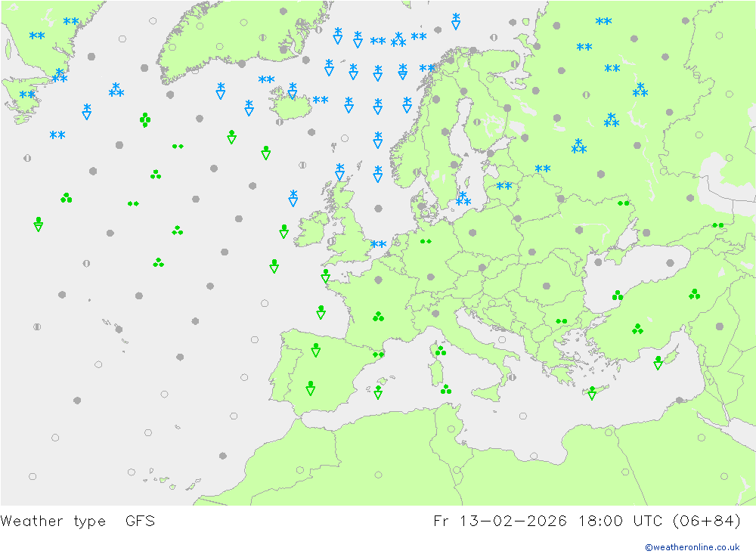Open the weatheronline.co.uk copyright link

692,547
